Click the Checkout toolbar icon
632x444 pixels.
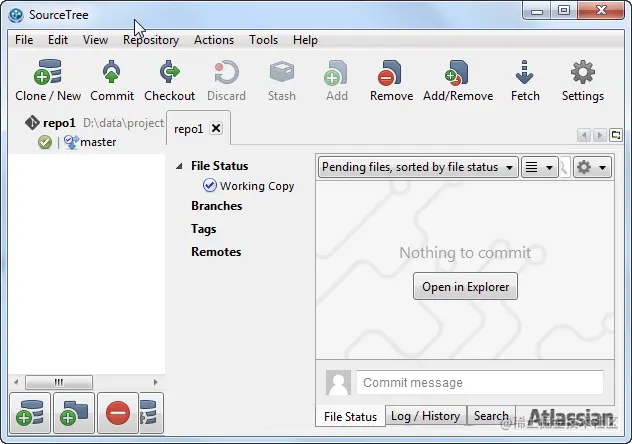169,72
